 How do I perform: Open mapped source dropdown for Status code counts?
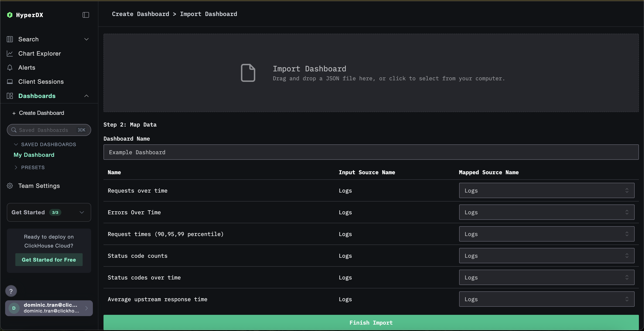point(546,256)
